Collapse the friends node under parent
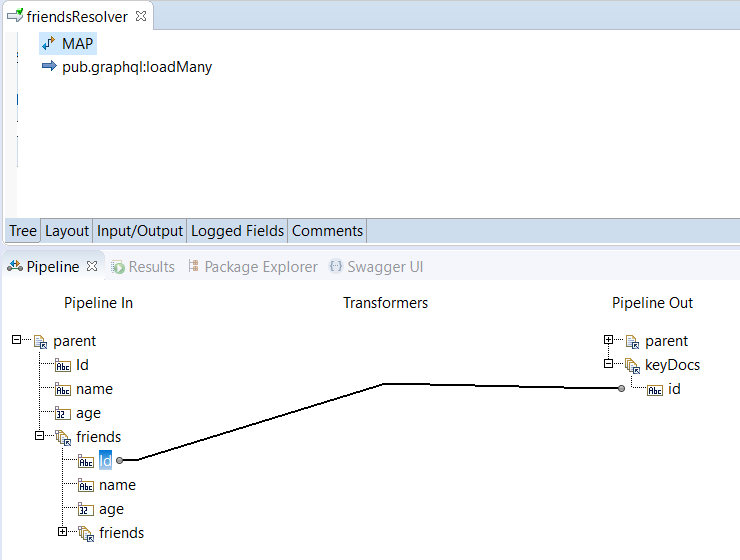This screenshot has height=560, width=740. (40, 436)
